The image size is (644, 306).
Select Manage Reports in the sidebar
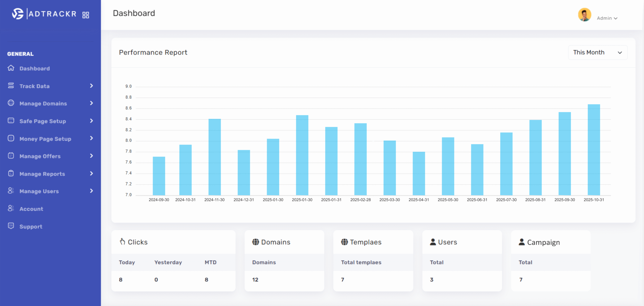click(42, 174)
